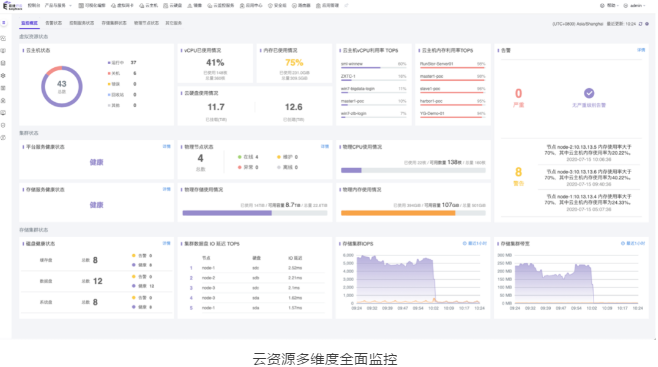Open 详情 link in 物理节点状态 card
Viewport: 658px width, 367px height.
(x=325, y=146)
